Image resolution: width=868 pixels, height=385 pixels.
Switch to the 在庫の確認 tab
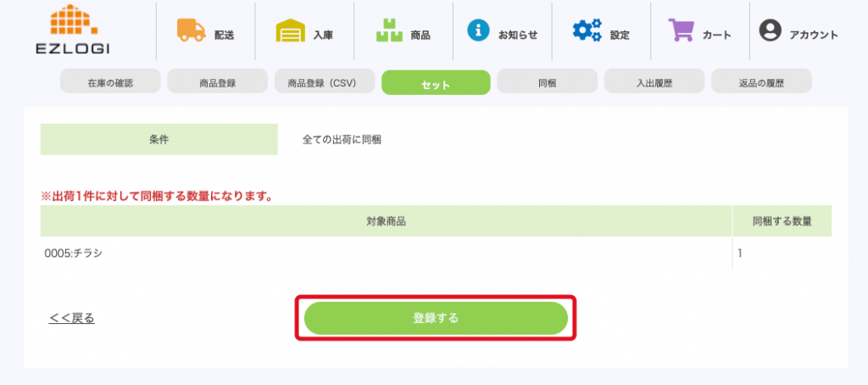111,83
